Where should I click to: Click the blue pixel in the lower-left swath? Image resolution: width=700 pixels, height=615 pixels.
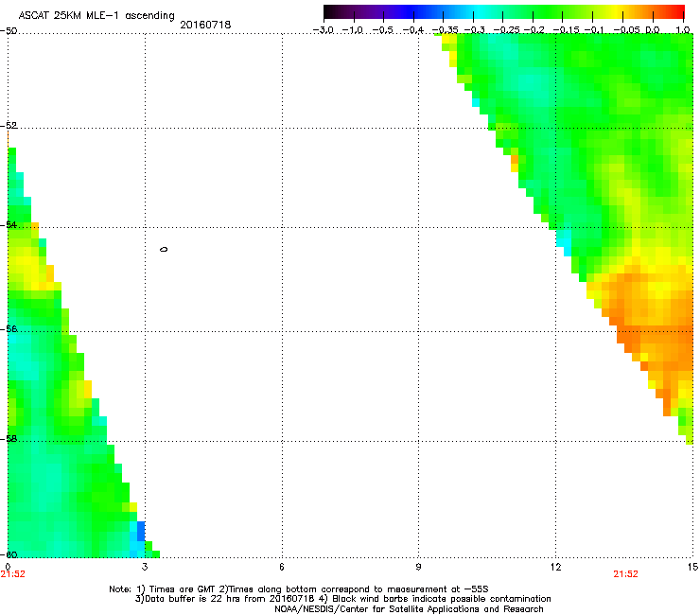141,531
